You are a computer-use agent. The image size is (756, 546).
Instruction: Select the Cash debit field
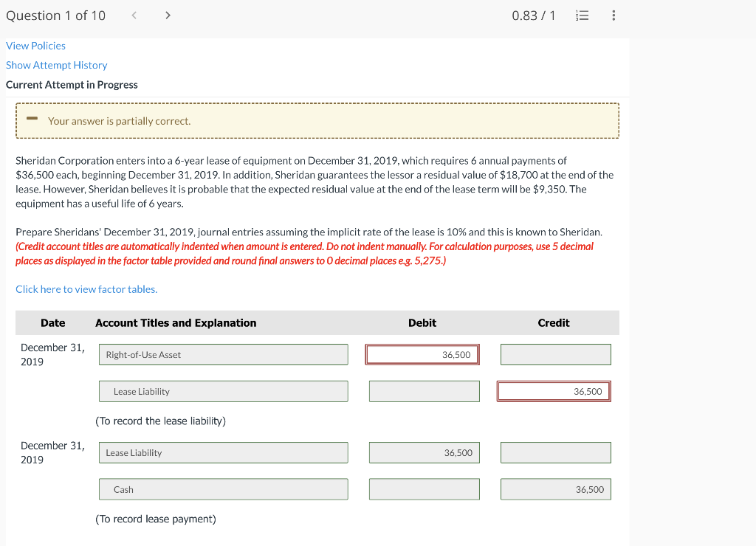point(425,489)
